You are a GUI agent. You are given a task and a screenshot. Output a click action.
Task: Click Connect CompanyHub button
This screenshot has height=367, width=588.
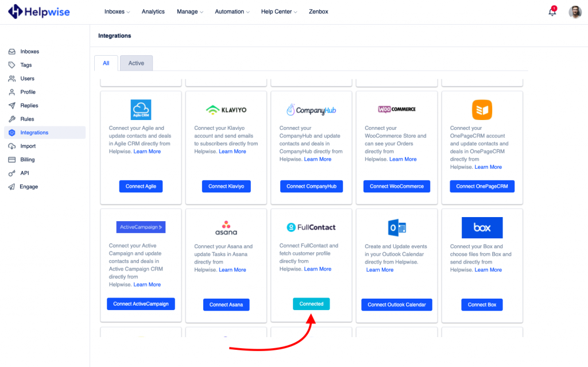(311, 186)
